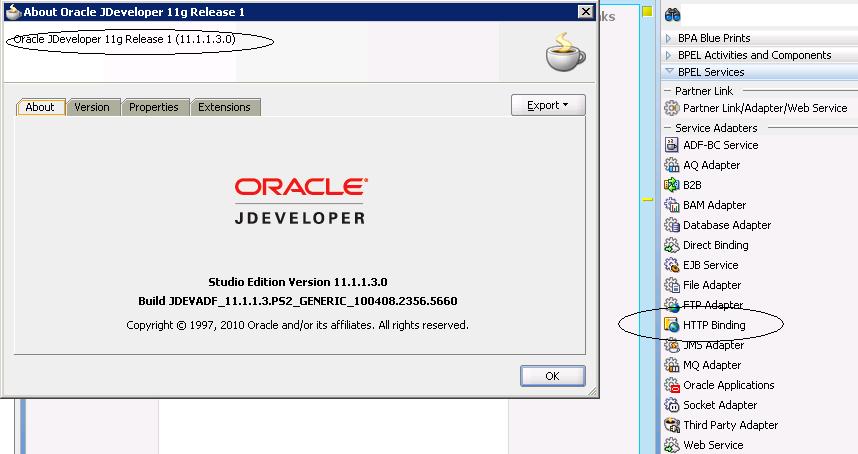Click the MQ Adapter label
Image resolution: width=858 pixels, height=454 pixels.
pos(712,365)
